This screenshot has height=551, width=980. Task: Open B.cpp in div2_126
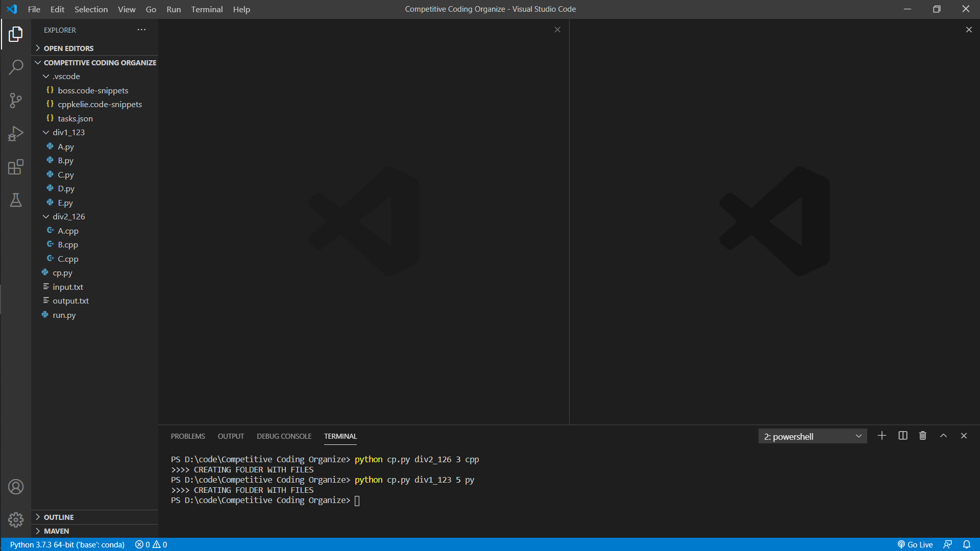click(95, 244)
